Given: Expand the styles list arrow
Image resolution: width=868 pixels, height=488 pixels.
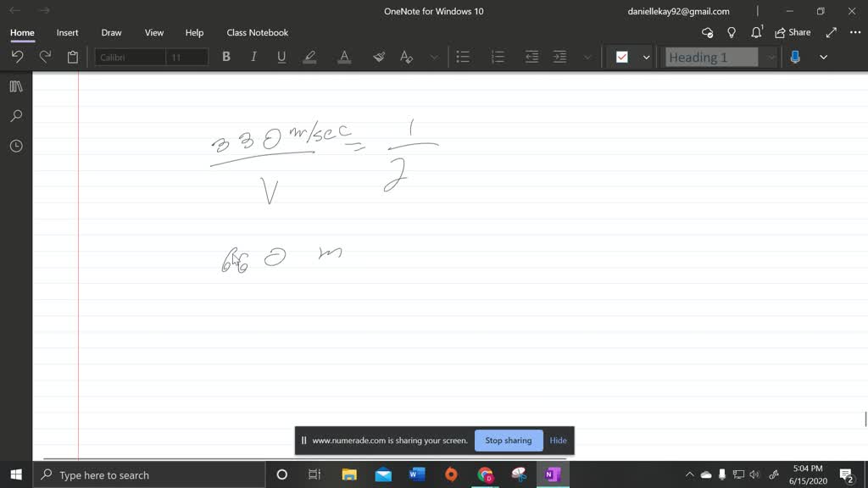Looking at the screenshot, I should [x=771, y=57].
